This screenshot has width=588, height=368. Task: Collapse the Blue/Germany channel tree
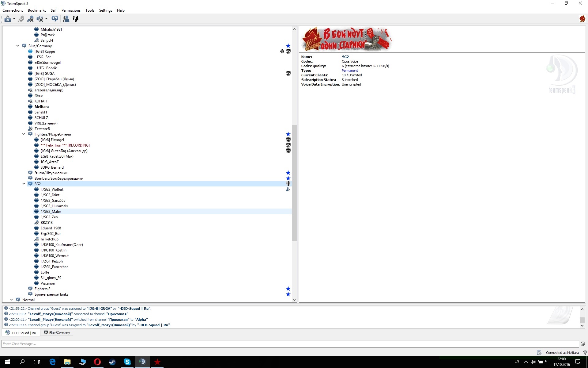point(17,46)
